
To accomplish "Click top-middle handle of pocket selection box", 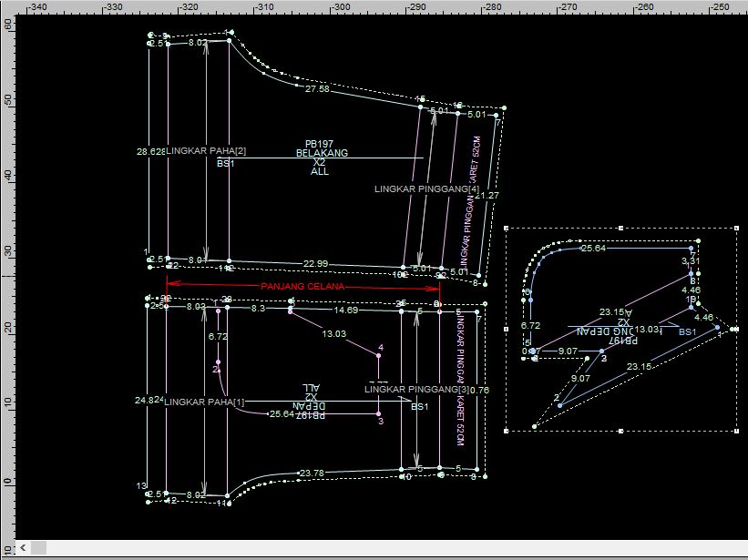I will pos(620,228).
